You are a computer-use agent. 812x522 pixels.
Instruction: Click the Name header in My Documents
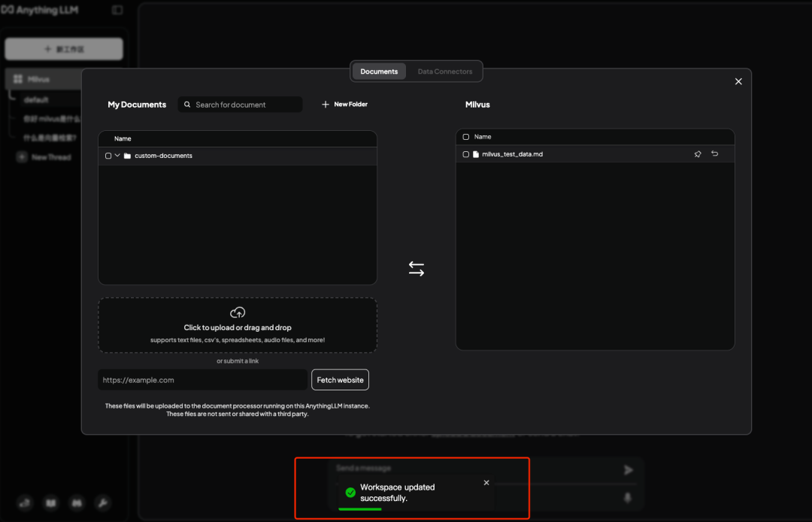pos(123,138)
